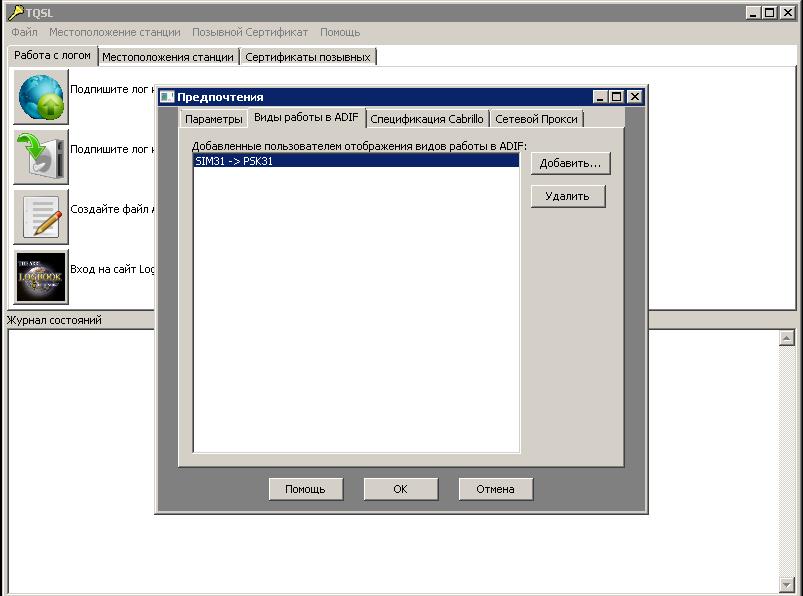The height and width of the screenshot is (596, 803).
Task: Open the Позывной Сертификат menu
Action: (x=250, y=33)
